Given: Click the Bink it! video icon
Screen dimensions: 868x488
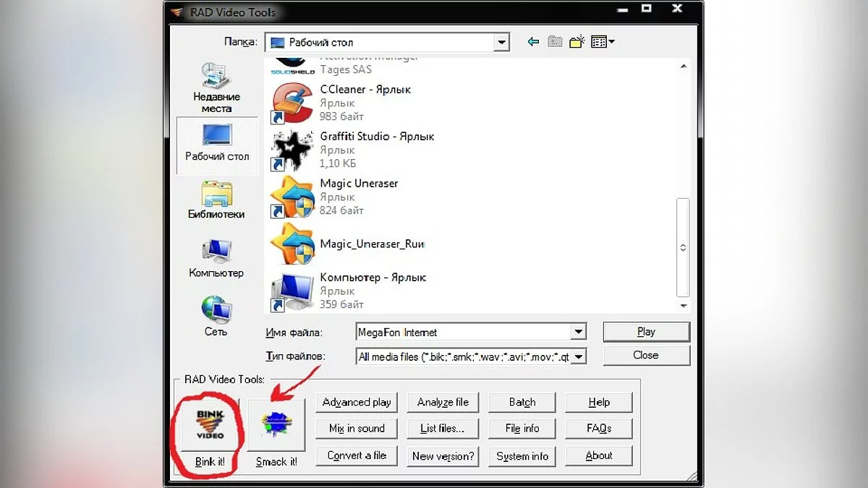Looking at the screenshot, I should (210, 424).
